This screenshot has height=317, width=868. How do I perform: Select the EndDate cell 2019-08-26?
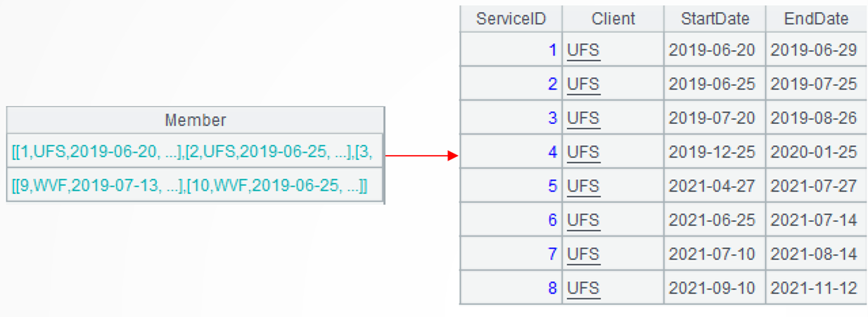pyautogui.click(x=814, y=118)
